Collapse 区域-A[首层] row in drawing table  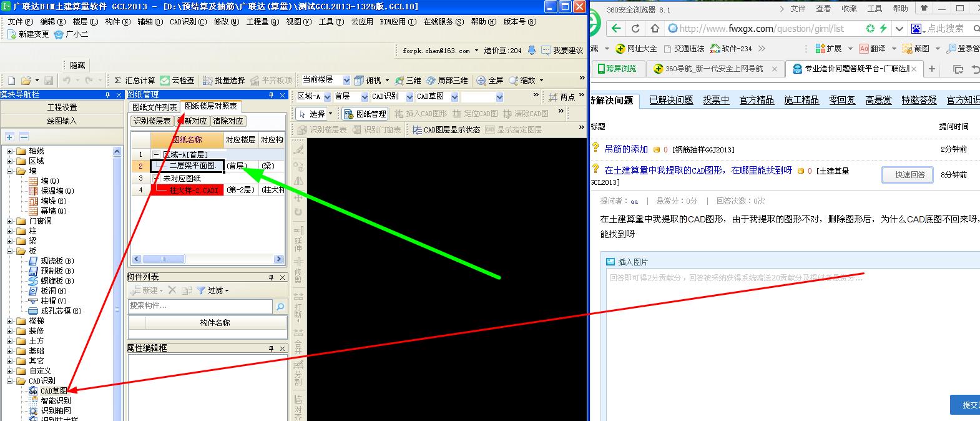click(x=156, y=154)
